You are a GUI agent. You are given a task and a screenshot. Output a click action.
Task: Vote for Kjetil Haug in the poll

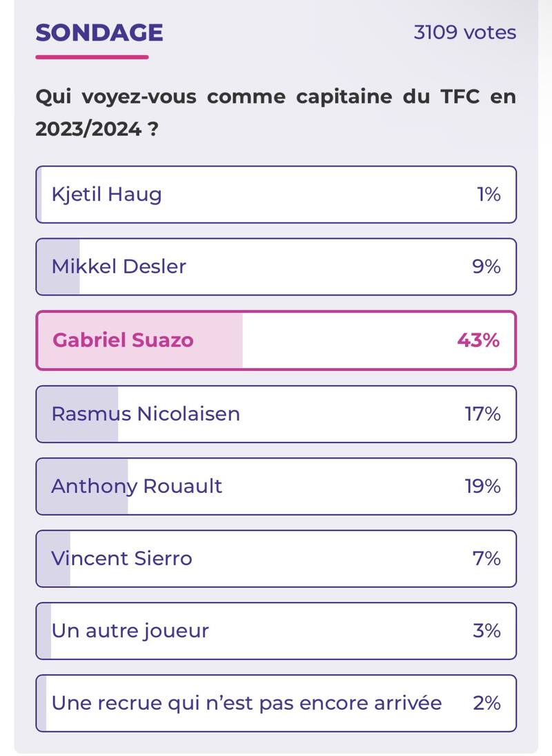[x=276, y=194]
